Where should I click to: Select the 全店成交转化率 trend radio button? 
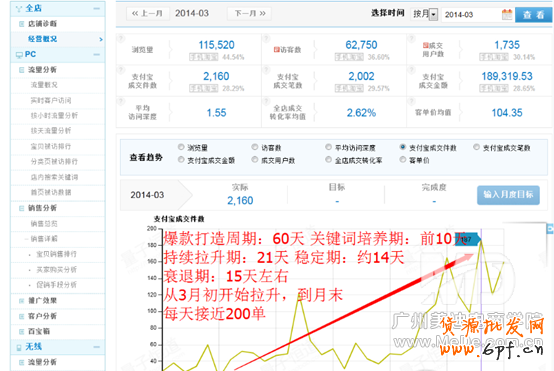[x=329, y=160]
